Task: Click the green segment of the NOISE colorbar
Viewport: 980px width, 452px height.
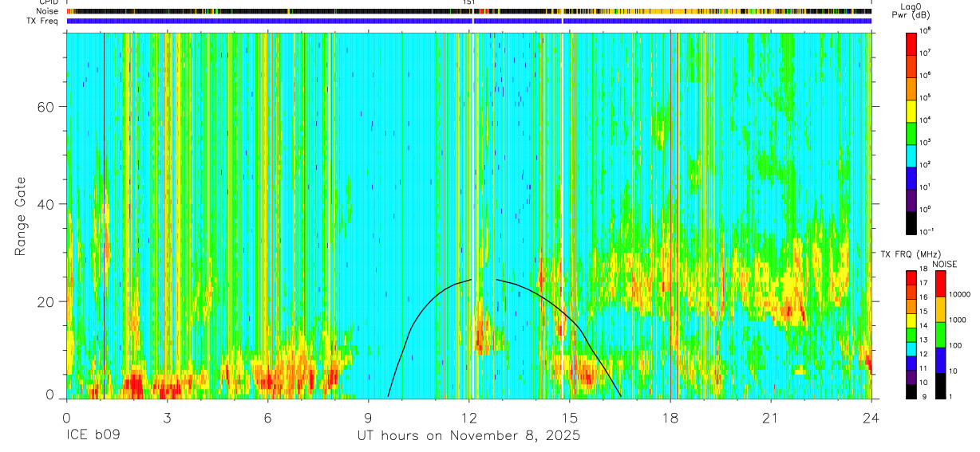Action: [942, 335]
